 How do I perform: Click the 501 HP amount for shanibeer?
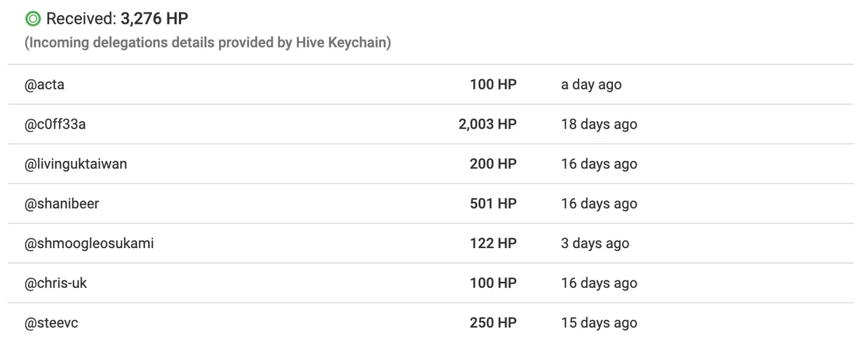tap(493, 203)
